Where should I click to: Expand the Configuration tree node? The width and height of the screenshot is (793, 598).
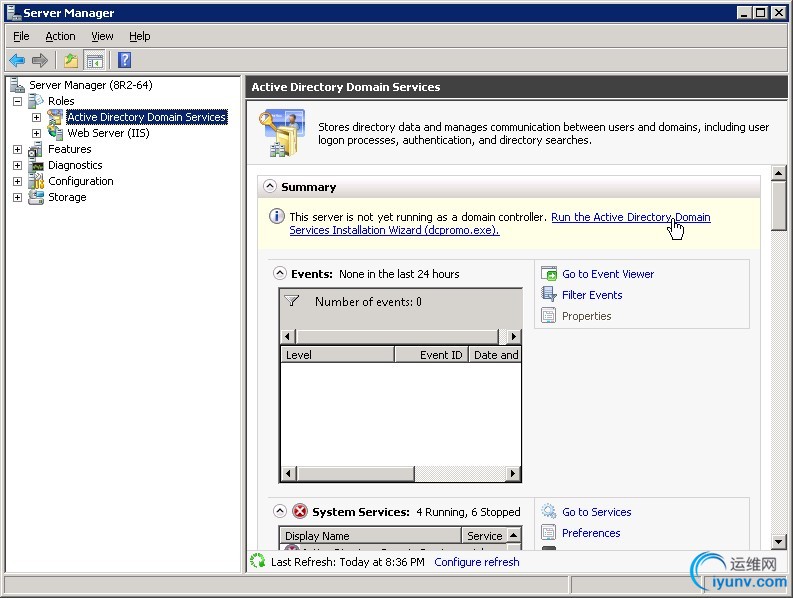pyautogui.click(x=17, y=181)
